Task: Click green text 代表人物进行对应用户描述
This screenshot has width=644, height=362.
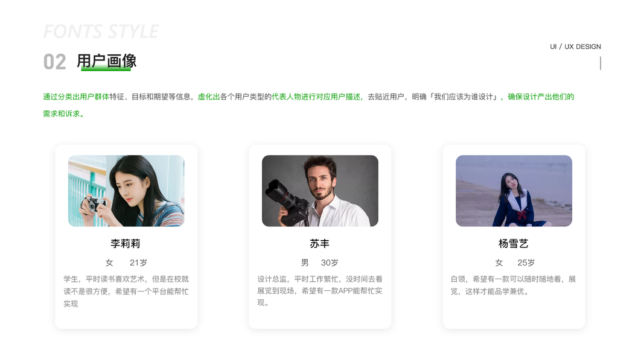Action: click(316, 97)
